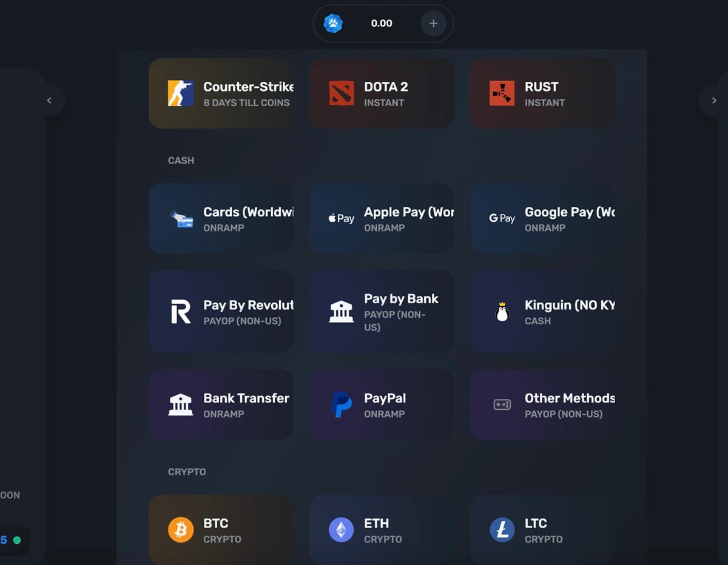
Task: Click the Counter-Strike game icon
Action: 181,93
